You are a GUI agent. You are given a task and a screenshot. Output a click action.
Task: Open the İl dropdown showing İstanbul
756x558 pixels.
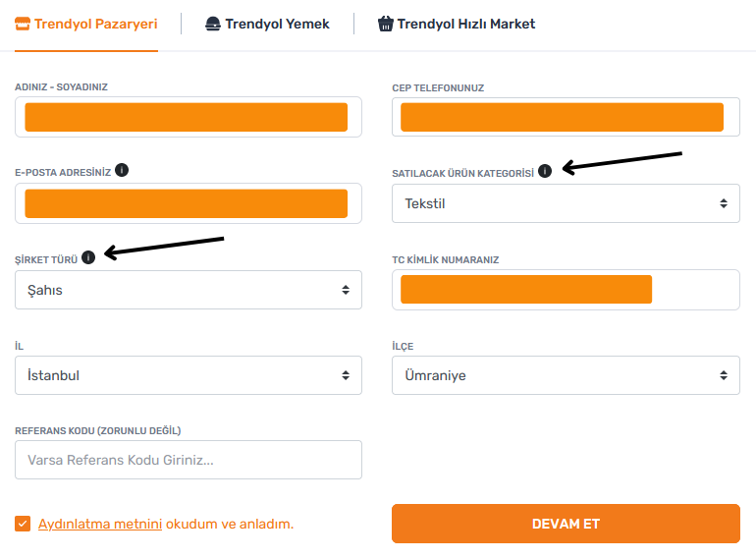(189, 375)
